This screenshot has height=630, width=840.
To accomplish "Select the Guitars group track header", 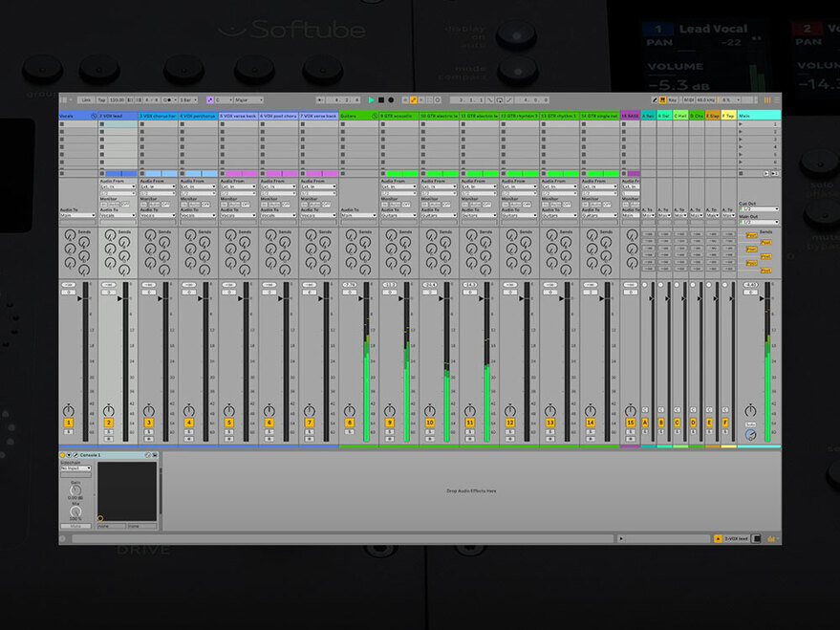I will tap(347, 115).
